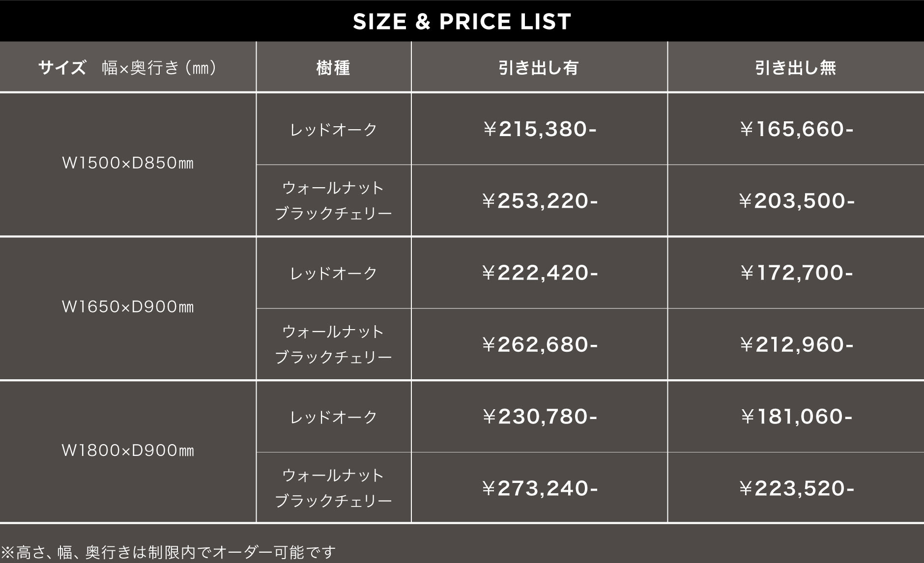This screenshot has width=924, height=563.
Task: Select the W1650×D900㎜ size cell
Action: (x=128, y=307)
